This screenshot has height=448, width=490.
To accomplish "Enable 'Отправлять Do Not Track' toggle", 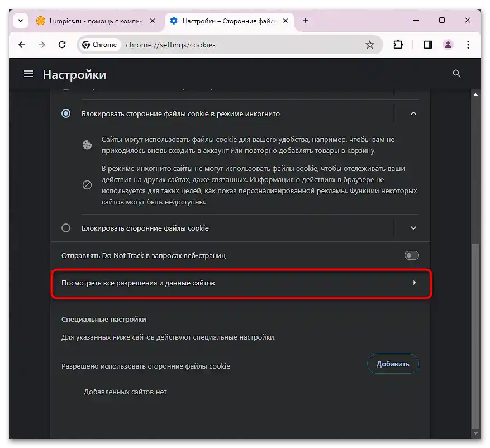I will pyautogui.click(x=412, y=255).
